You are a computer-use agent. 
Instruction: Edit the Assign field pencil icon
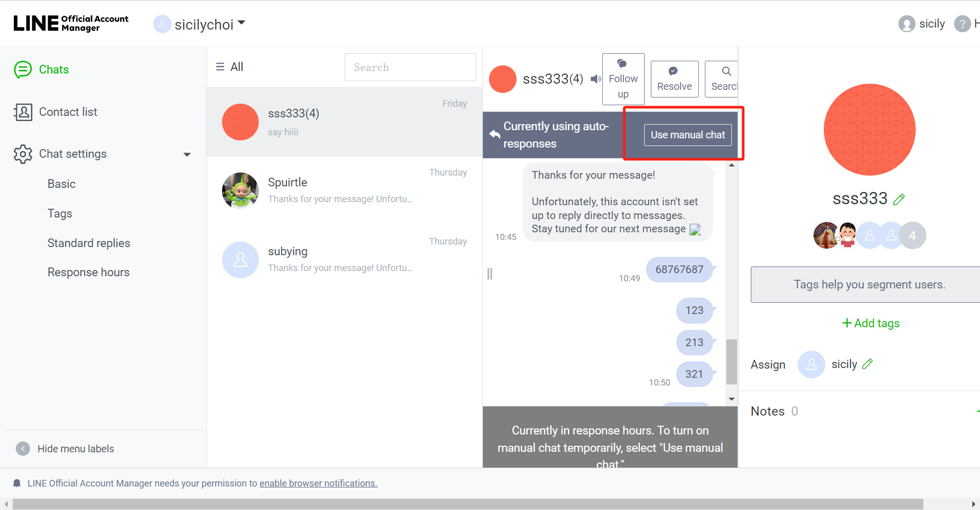coord(868,363)
